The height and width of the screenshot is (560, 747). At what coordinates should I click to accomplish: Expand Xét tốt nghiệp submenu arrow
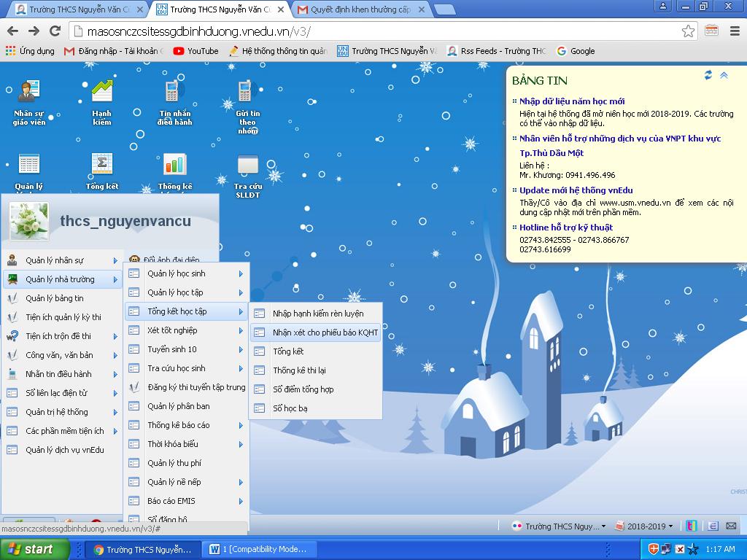pos(241,330)
